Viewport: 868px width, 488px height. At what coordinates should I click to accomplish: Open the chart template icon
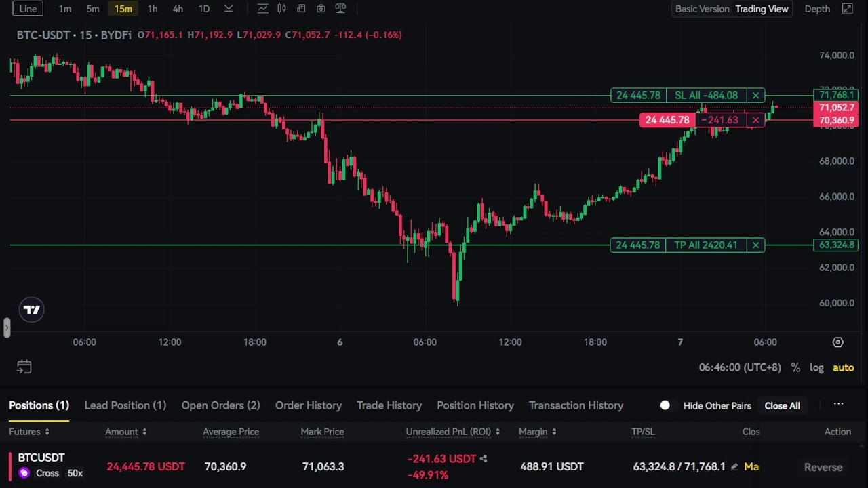pyautogui.click(x=301, y=9)
